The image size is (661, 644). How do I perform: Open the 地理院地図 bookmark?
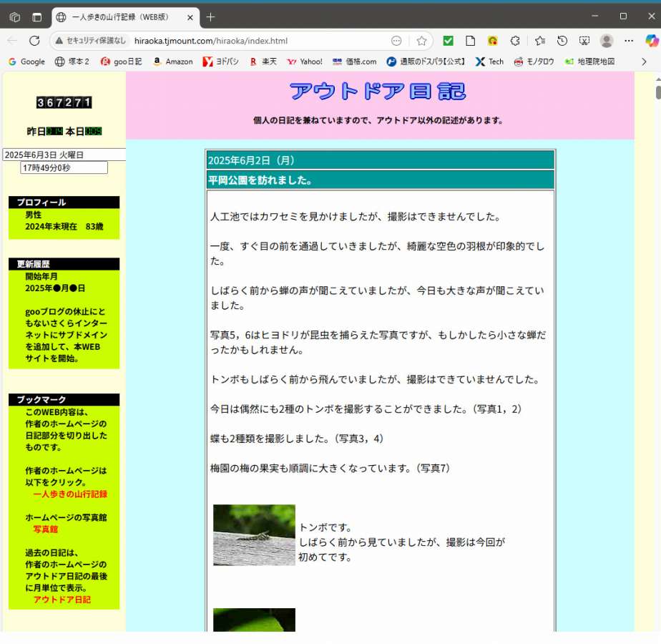point(589,62)
